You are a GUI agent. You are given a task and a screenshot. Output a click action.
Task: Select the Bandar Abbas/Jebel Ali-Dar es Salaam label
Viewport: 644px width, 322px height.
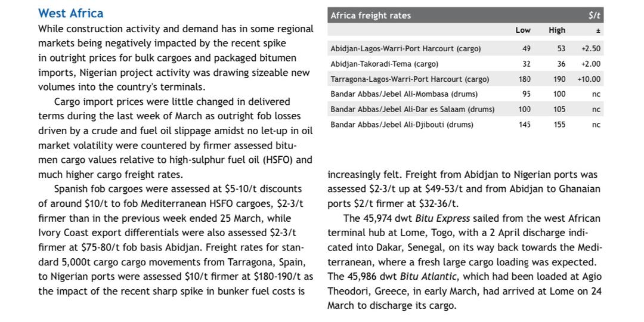point(412,109)
